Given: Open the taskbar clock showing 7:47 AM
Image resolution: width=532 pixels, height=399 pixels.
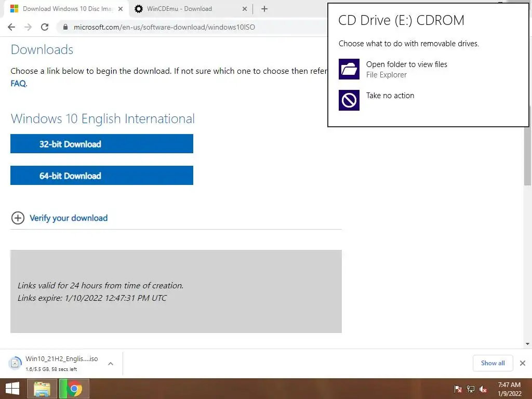Looking at the screenshot, I should coord(509,389).
